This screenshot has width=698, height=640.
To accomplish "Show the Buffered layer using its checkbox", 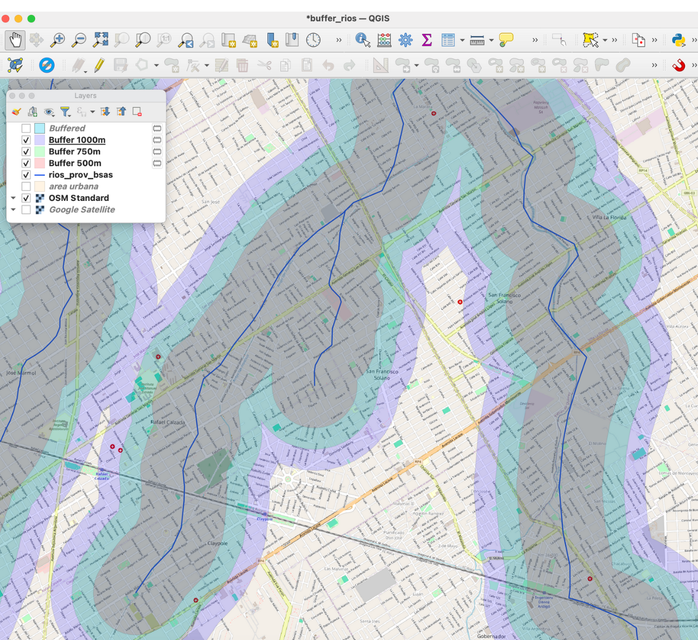I will 26,129.
